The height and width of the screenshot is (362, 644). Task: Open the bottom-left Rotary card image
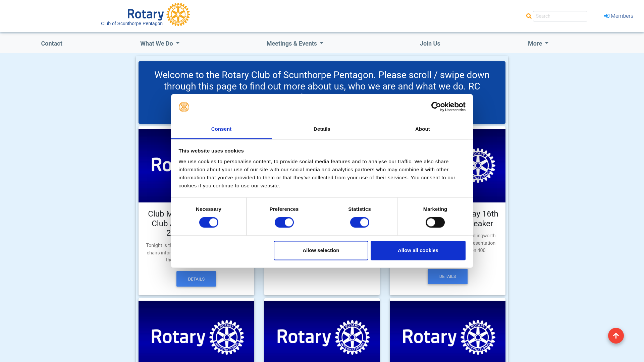[x=196, y=331]
